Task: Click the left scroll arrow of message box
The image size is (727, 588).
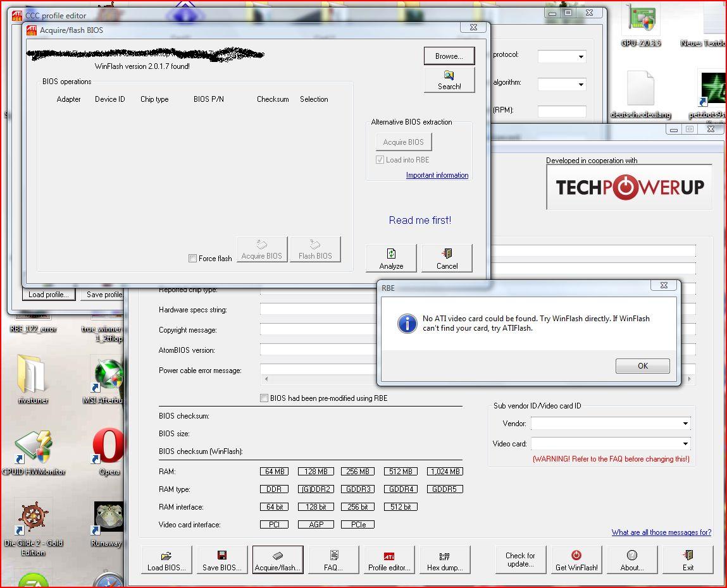Action: [x=266, y=379]
